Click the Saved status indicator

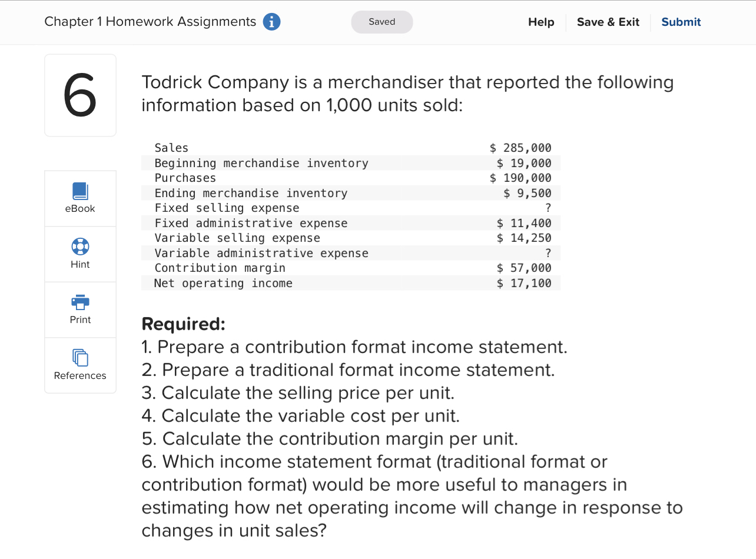click(382, 22)
